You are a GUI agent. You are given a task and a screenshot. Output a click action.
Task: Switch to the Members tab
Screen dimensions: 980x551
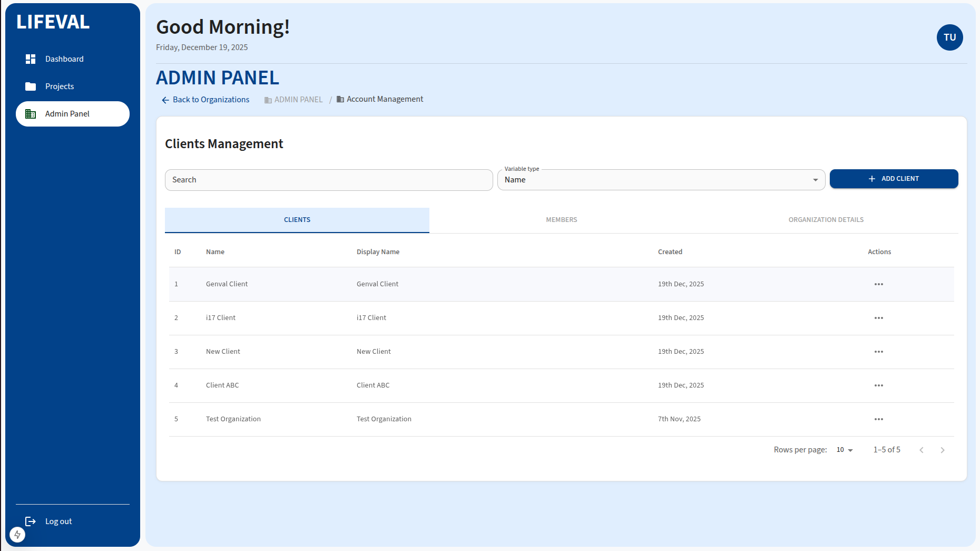coord(561,220)
